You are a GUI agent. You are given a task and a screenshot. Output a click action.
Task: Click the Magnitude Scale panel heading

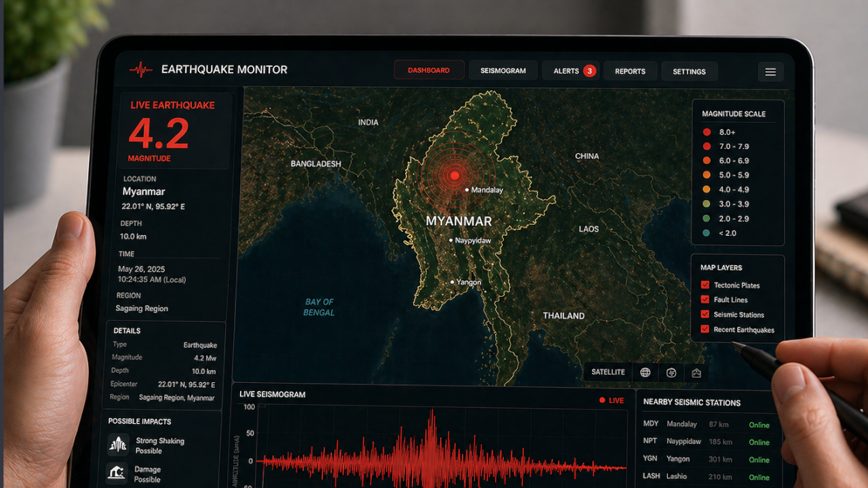tap(734, 114)
